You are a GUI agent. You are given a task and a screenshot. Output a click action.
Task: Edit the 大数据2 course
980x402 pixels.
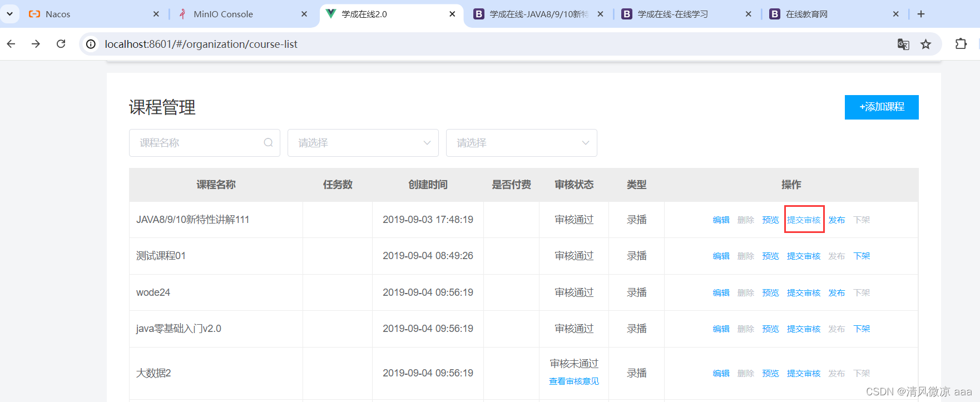click(721, 373)
